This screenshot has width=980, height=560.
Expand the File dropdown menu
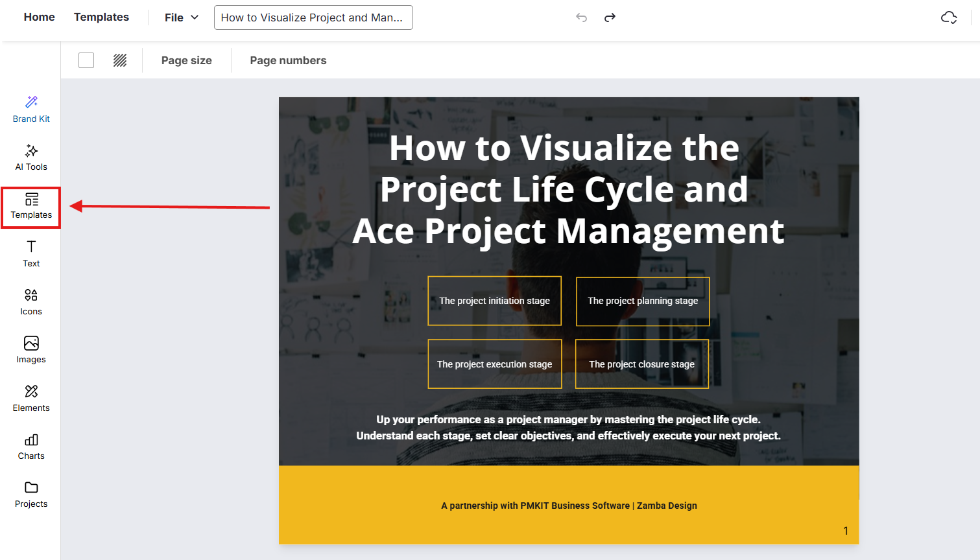click(x=182, y=17)
